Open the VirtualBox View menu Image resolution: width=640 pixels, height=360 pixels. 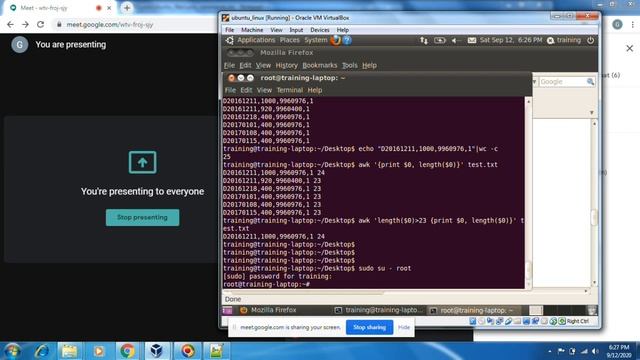click(x=276, y=30)
